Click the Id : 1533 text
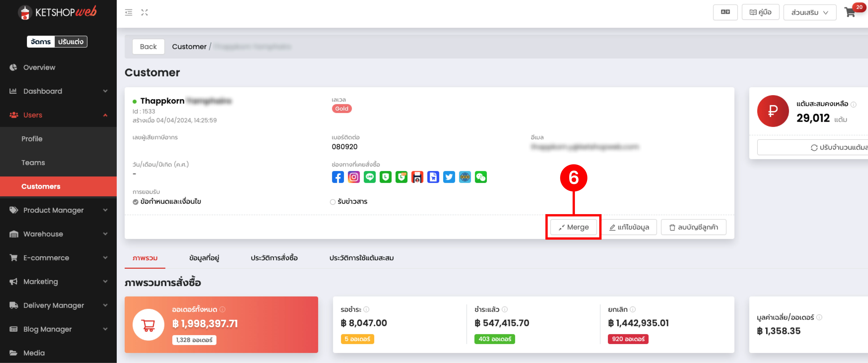Screen dimensions: 868x363 (144, 111)
